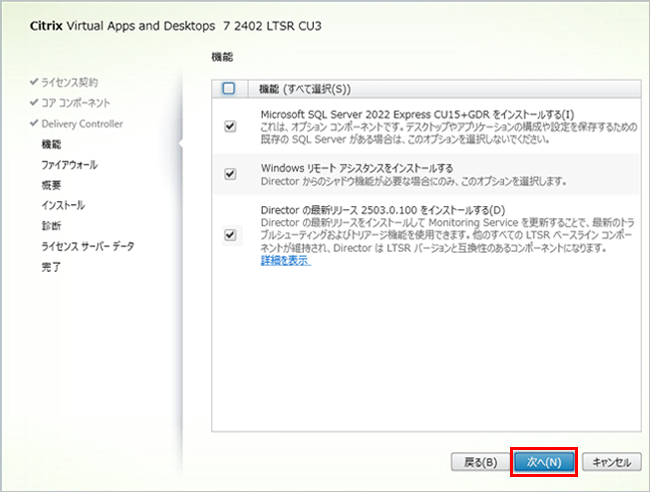Open the 診断 step in the sidebar
This screenshot has width=650, height=492.
50,226
